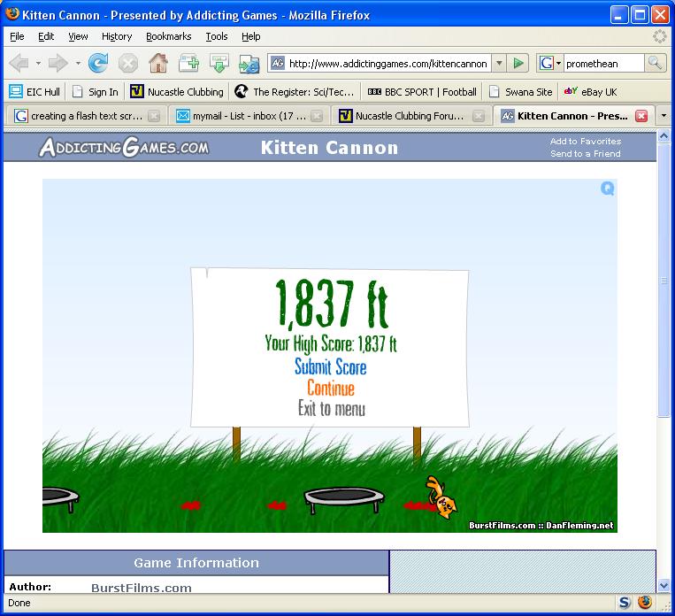Click the green Go button beside the URL
The image size is (675, 616).
[x=519, y=63]
